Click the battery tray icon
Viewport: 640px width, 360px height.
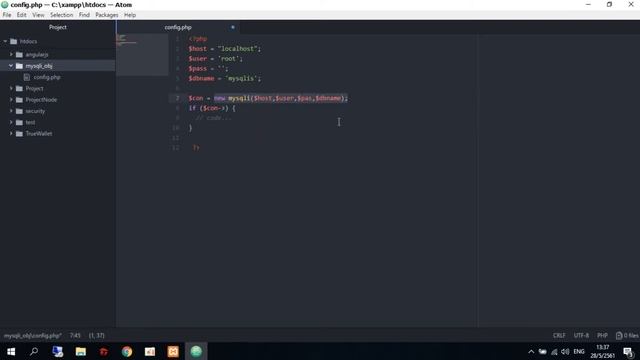click(x=542, y=351)
